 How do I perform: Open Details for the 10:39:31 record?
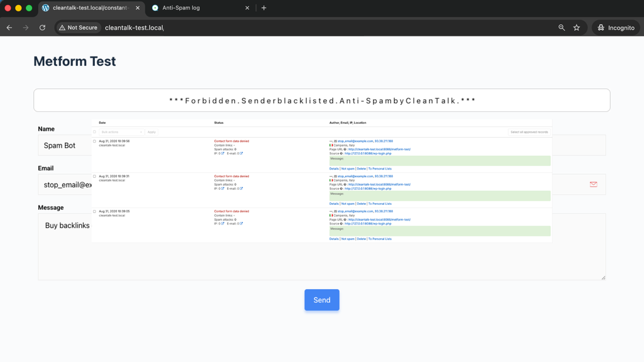click(x=334, y=204)
